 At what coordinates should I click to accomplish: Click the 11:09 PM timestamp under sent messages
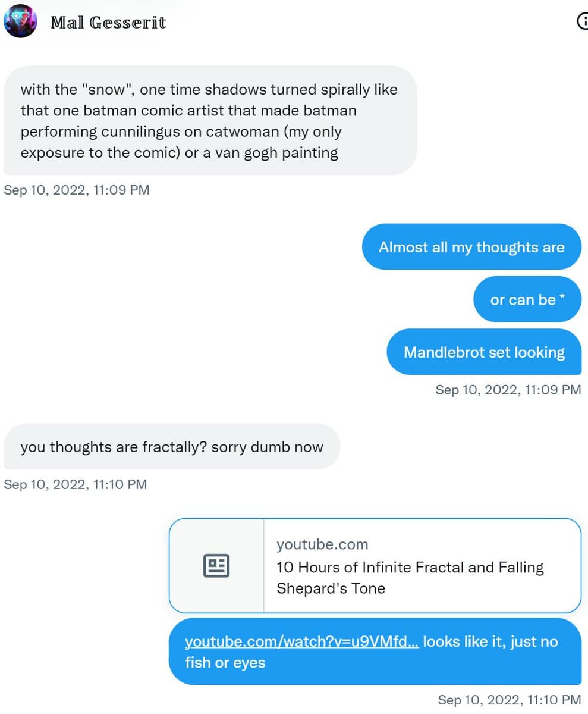tap(508, 390)
